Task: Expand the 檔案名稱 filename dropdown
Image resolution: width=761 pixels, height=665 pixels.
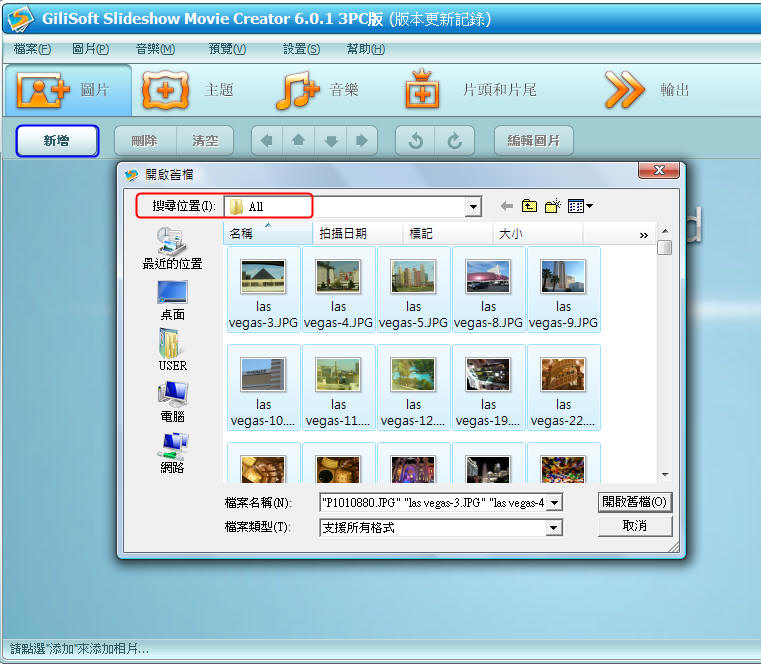Action: pyautogui.click(x=555, y=502)
